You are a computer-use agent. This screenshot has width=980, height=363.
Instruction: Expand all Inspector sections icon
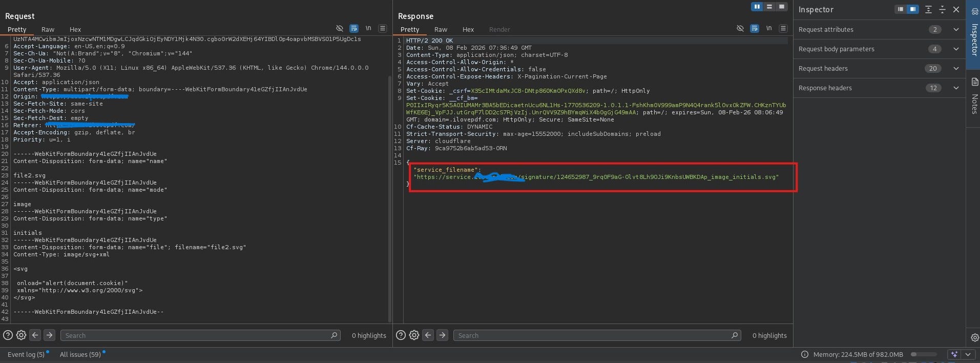tap(928, 9)
